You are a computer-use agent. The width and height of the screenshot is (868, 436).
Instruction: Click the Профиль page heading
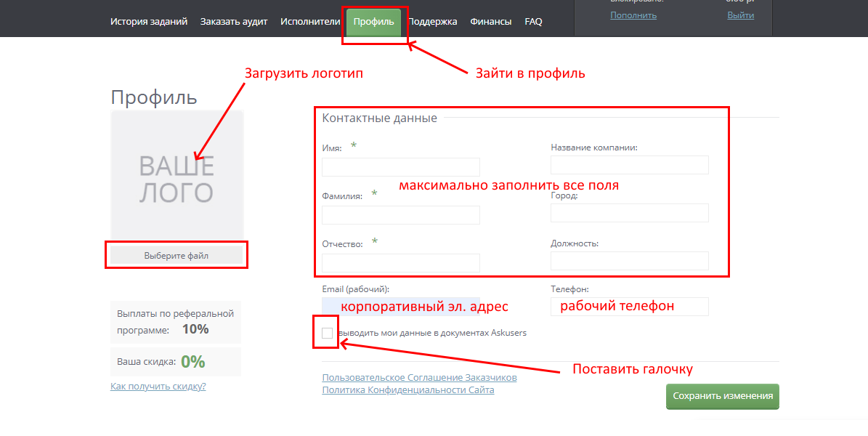point(154,97)
